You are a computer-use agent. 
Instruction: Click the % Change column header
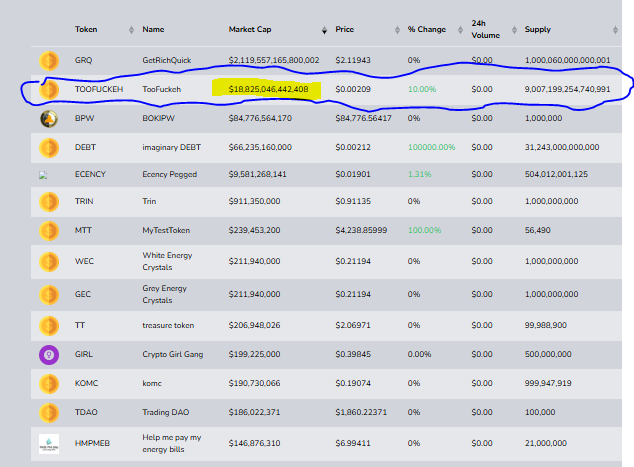[x=427, y=29]
